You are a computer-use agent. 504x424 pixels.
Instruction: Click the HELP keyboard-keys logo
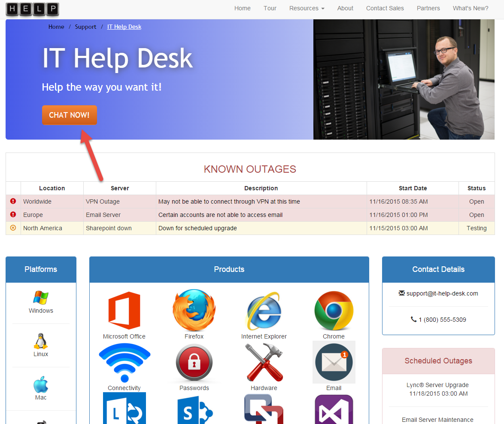(33, 9)
